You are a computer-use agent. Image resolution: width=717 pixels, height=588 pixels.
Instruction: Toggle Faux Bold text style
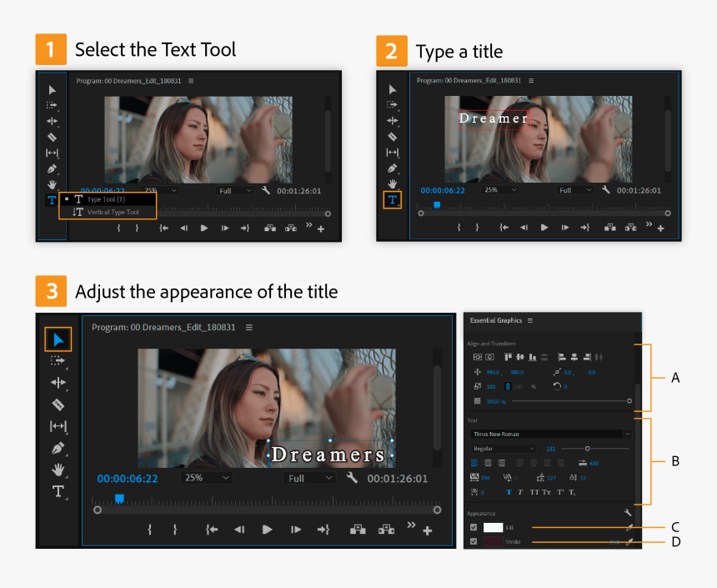point(509,492)
